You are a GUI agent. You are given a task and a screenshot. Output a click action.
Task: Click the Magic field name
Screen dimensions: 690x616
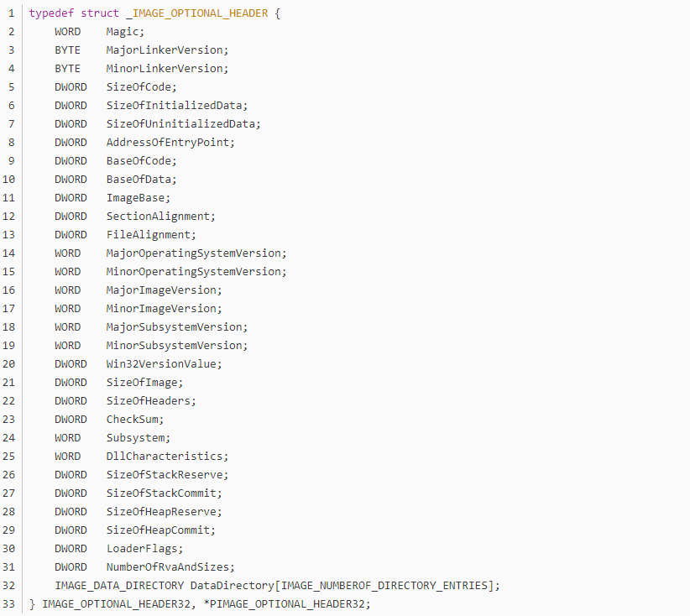(x=122, y=32)
